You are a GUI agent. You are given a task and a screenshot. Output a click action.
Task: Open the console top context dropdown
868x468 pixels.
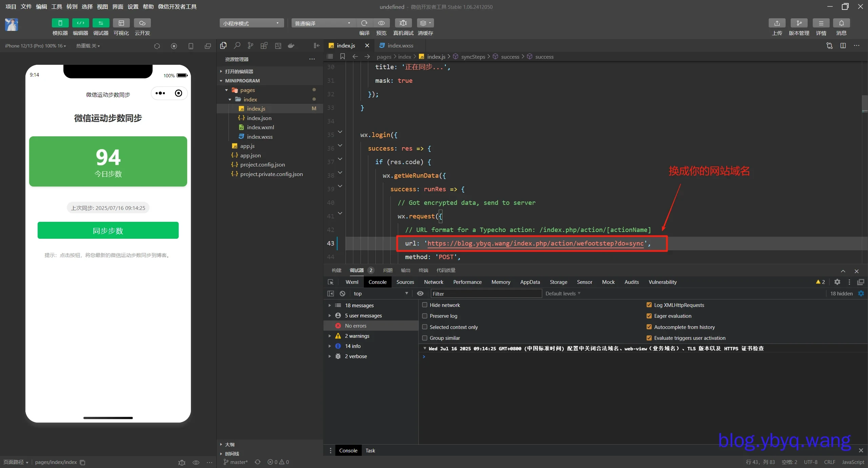(x=380, y=293)
